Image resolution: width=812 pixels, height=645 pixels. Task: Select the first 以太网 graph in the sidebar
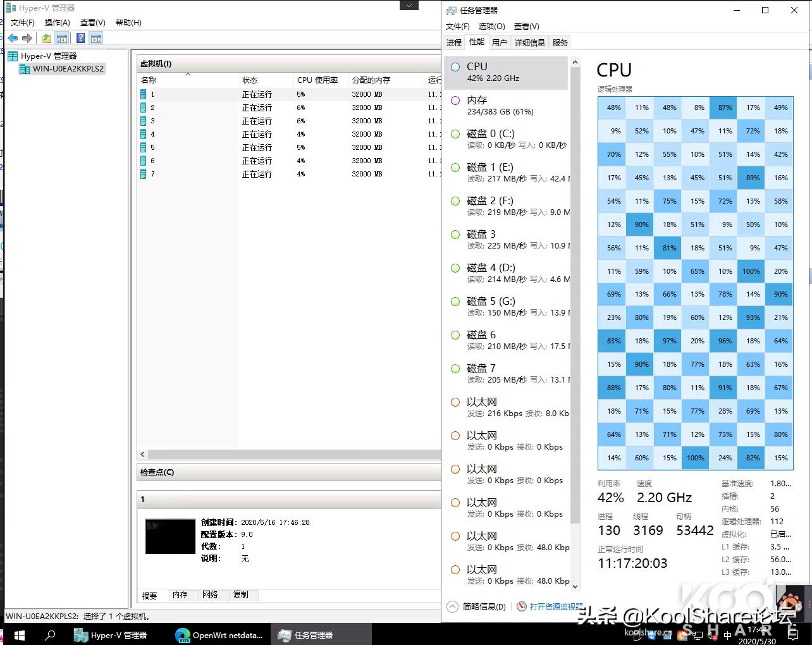[506, 407]
